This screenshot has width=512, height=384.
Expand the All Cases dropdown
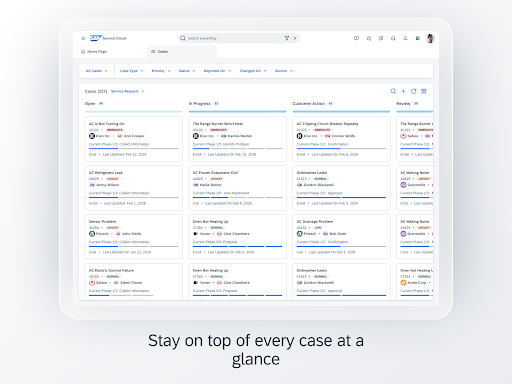(x=97, y=71)
